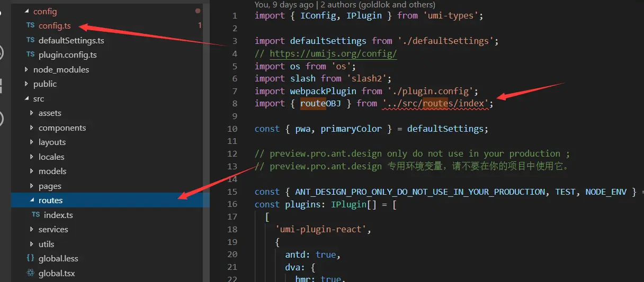Click the modified dot on config folder
Viewport: 644px width, 282px height.
[198, 11]
